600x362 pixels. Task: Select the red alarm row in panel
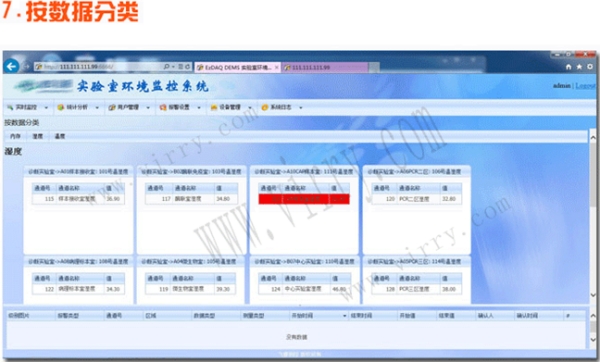304,199
